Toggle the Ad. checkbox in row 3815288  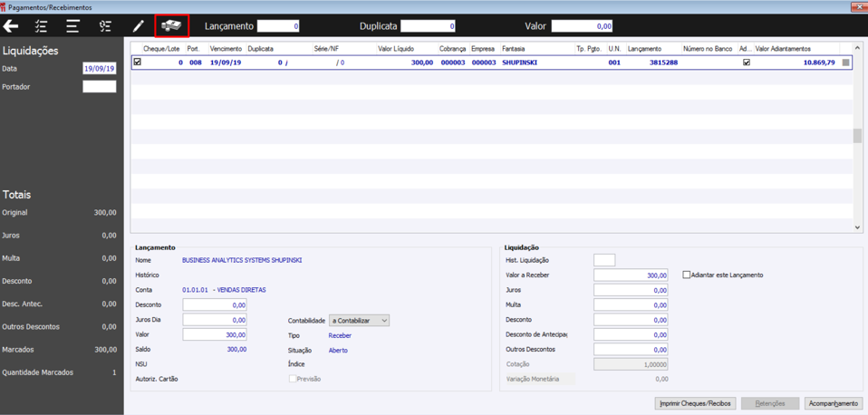click(747, 63)
